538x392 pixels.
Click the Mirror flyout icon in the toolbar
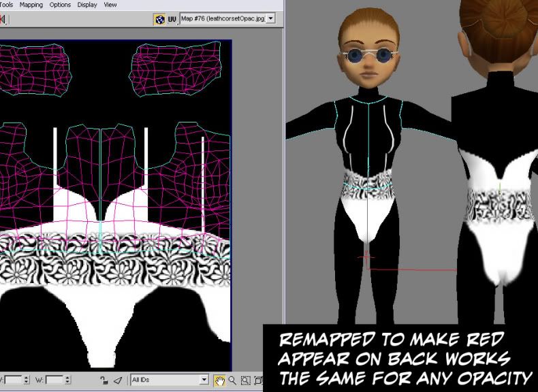tap(3, 19)
